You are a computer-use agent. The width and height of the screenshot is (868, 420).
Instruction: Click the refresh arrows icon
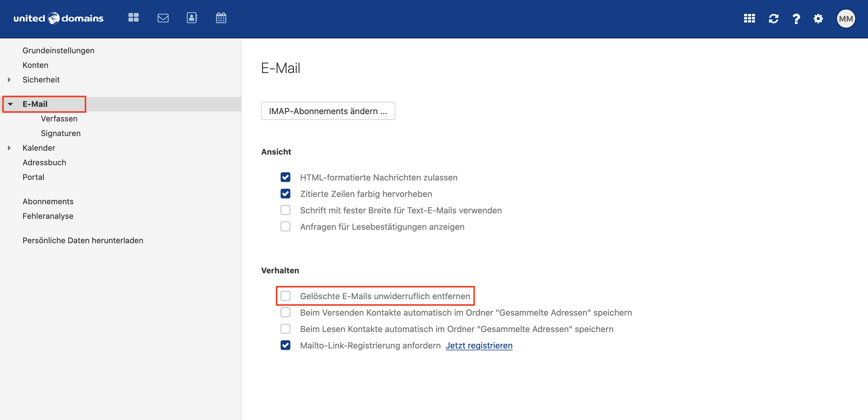[x=773, y=18]
